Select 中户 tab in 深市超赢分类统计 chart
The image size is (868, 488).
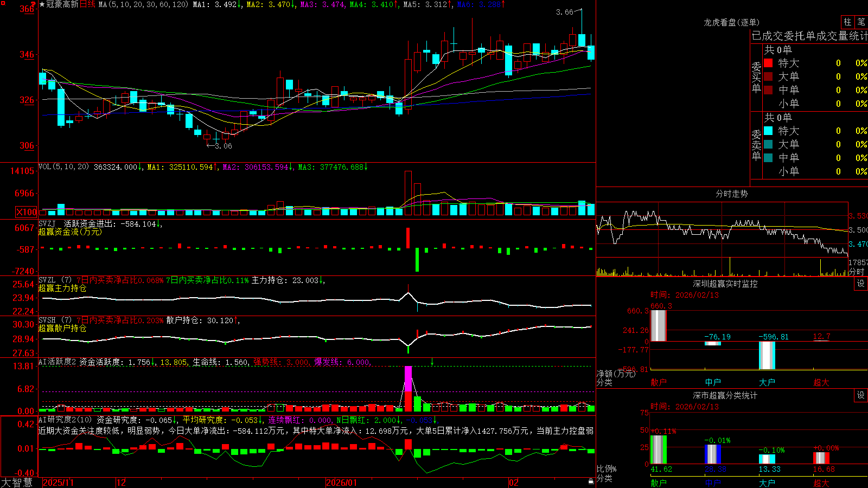point(713,483)
